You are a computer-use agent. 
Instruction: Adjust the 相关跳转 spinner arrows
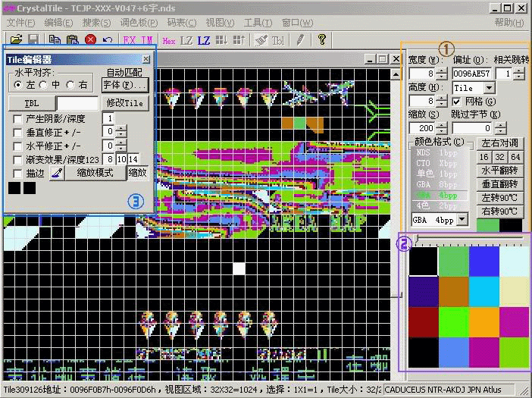tap(519, 74)
